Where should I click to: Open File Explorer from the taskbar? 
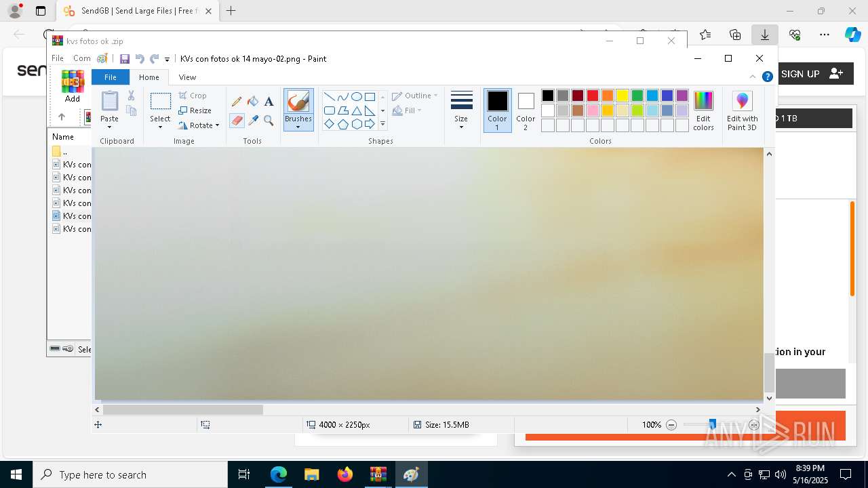(311, 474)
